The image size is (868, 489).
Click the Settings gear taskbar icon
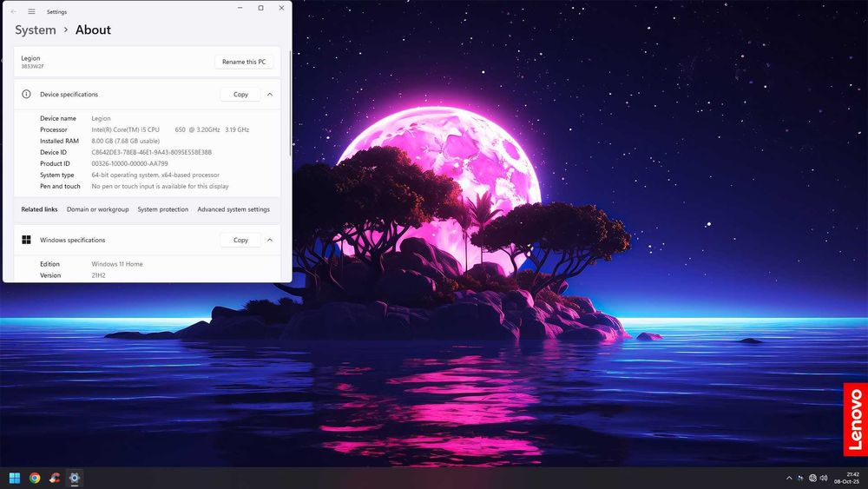coord(74,478)
